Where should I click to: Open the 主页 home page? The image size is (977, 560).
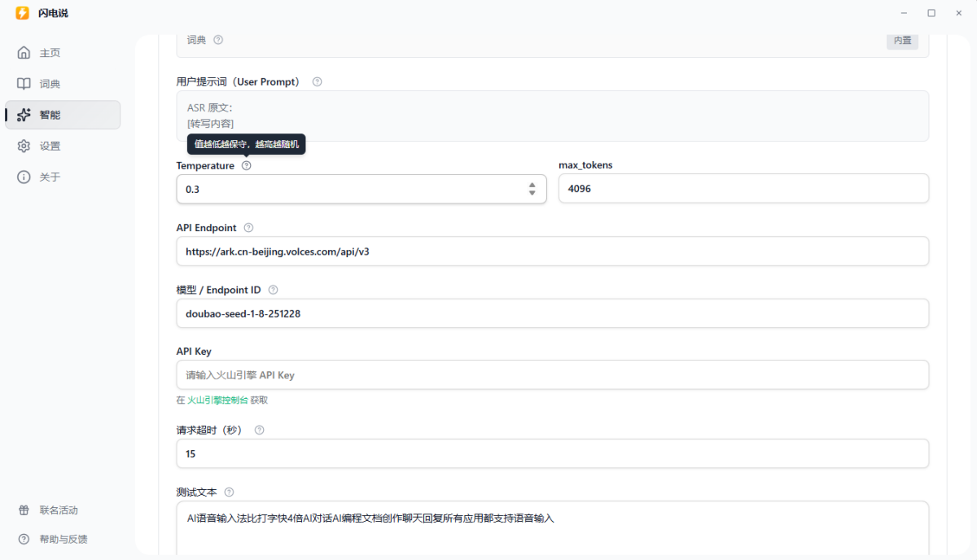(50, 53)
